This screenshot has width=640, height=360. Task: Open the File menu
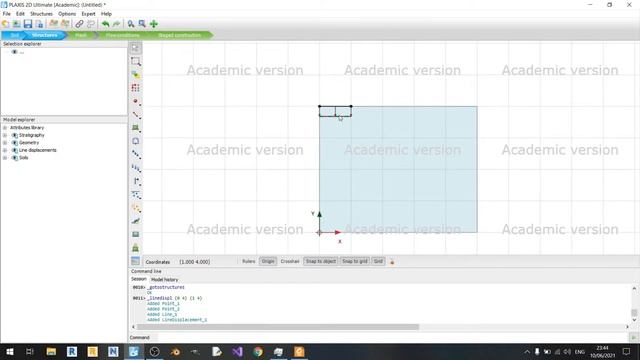click(7, 14)
